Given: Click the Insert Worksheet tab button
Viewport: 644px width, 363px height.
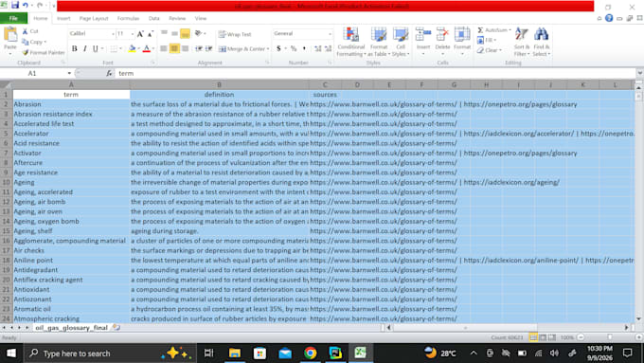Looking at the screenshot, I should (116, 328).
